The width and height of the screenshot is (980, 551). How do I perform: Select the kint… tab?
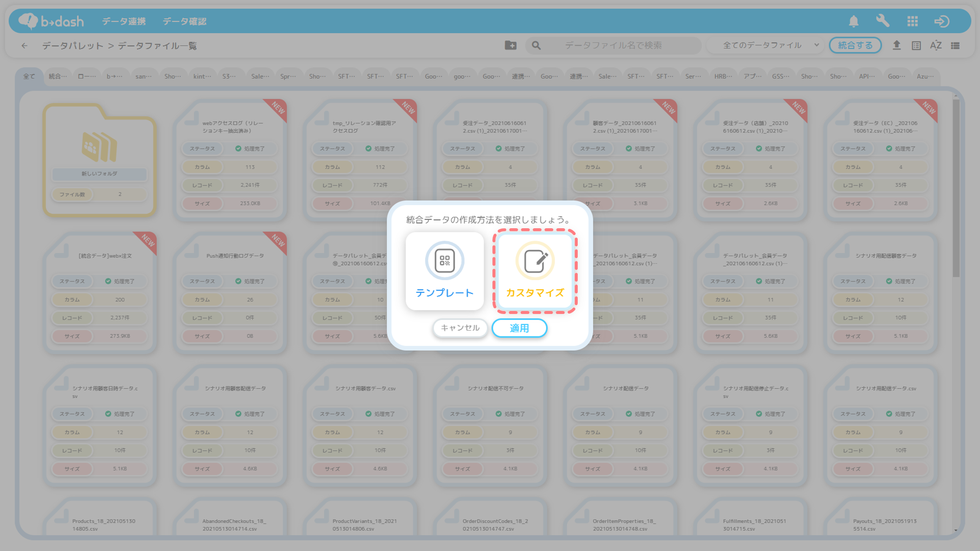202,76
